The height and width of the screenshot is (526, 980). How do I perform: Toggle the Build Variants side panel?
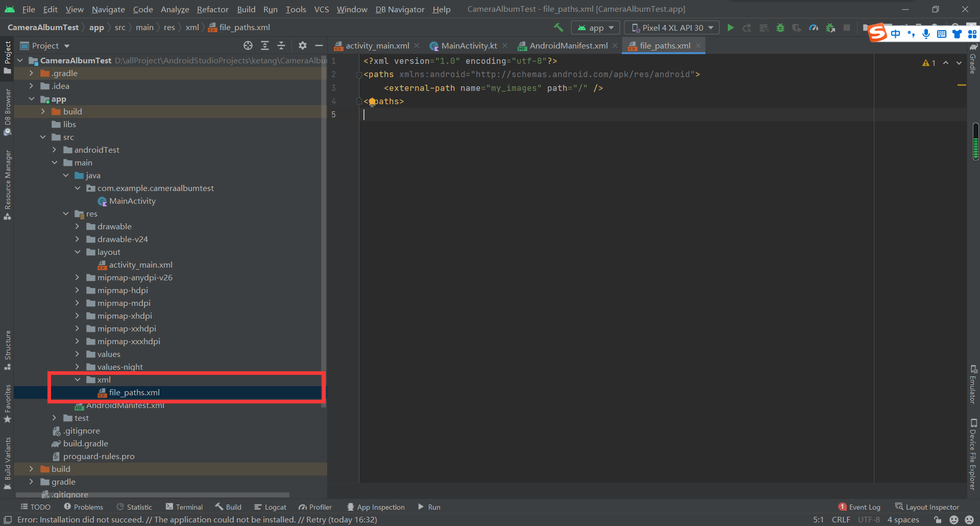(8, 462)
